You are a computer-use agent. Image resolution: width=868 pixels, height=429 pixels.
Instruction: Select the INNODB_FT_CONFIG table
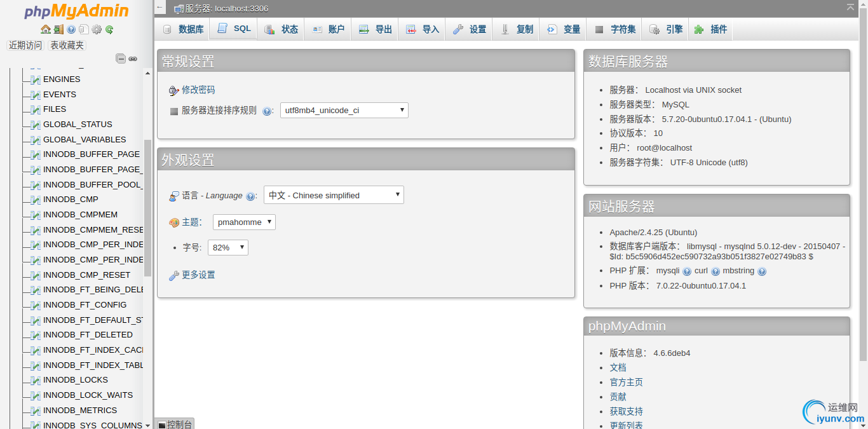pos(85,305)
